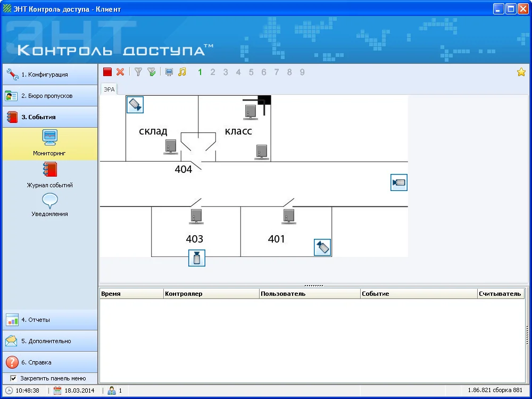Select layout number 1 in toolbar

[200, 72]
